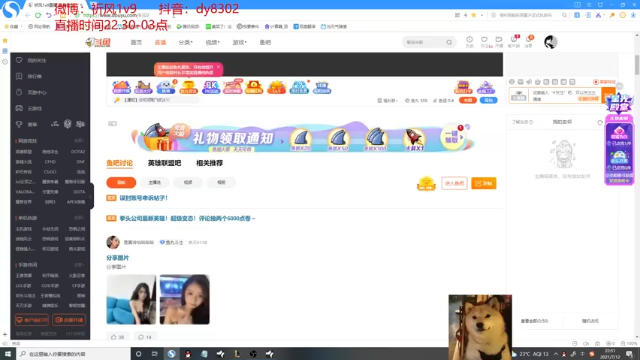The image size is (640, 360).
Task: Click the refresh icon in right panel
Action: point(600,122)
